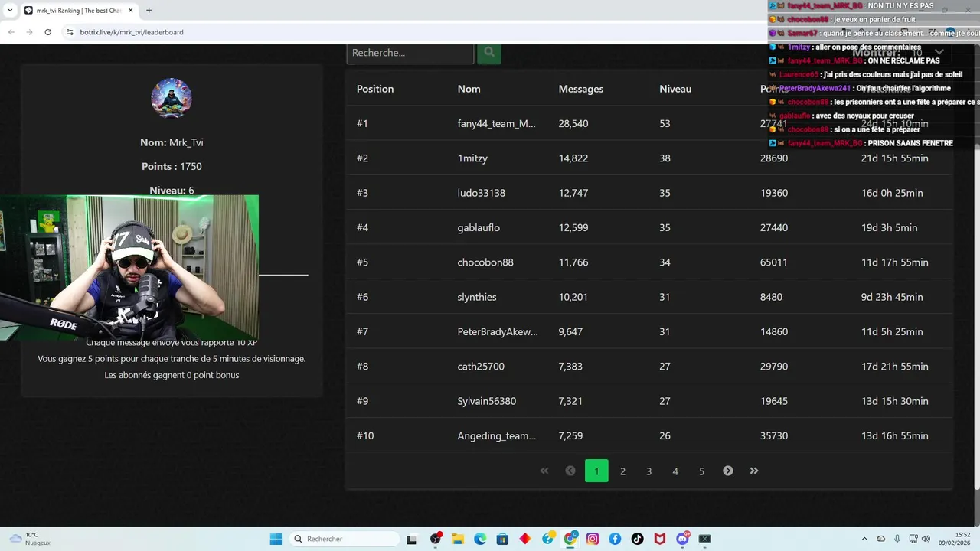This screenshot has width=980, height=551.
Task: Open McAfee from the taskbar
Action: pyautogui.click(x=659, y=539)
